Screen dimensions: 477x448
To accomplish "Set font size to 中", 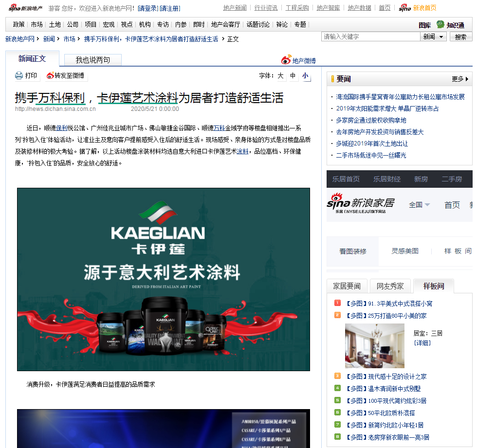I will click(x=293, y=75).
